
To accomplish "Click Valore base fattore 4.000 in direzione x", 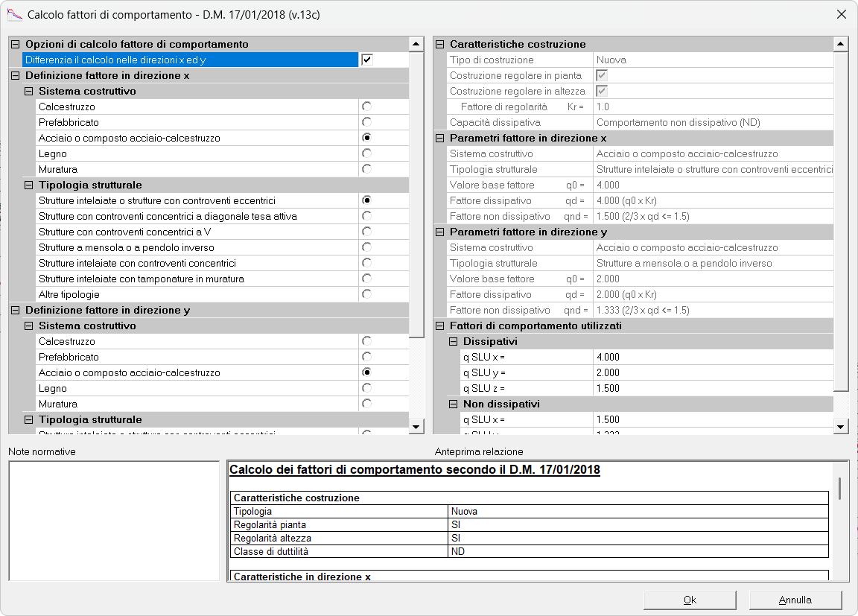I will [x=713, y=185].
